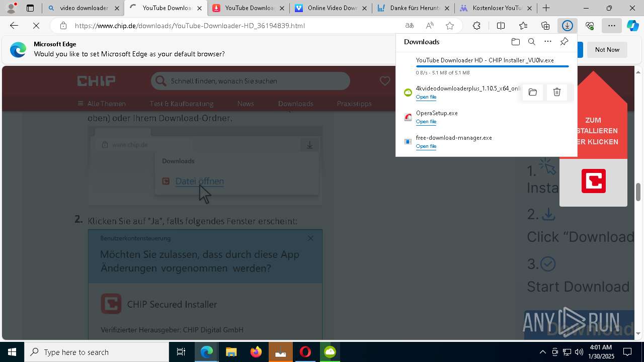This screenshot has height=362, width=644.
Task: Open the Copilot sidebar icon
Action: point(633,26)
